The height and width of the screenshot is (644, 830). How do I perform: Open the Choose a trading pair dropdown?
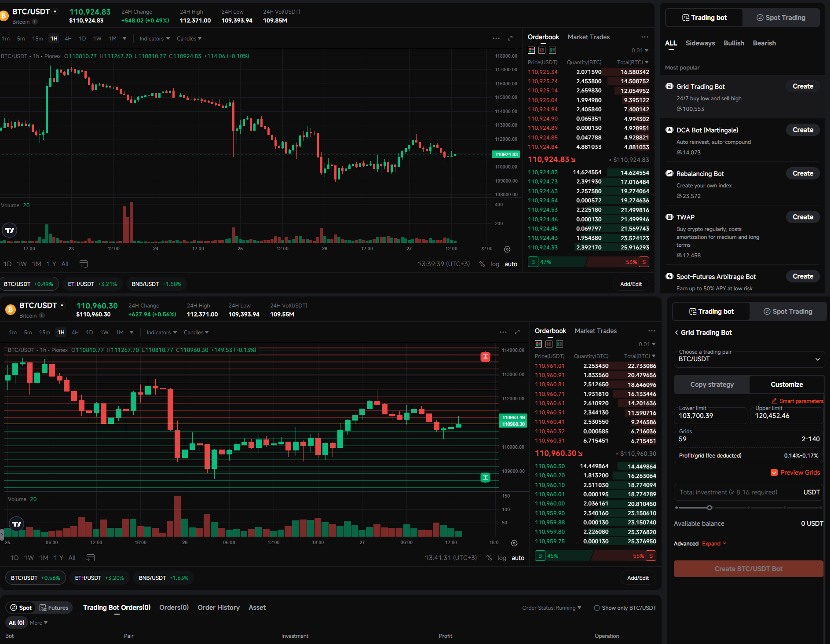click(749, 359)
